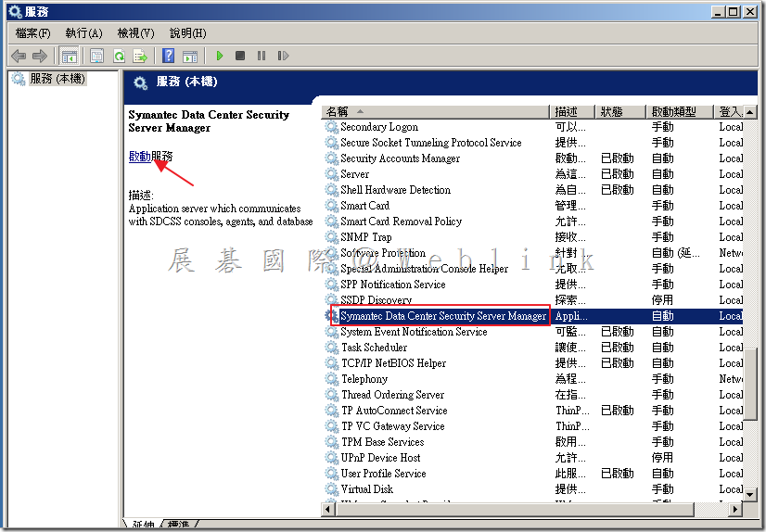Click the 啟動 link to start service
766x532 pixels.
[139, 157]
